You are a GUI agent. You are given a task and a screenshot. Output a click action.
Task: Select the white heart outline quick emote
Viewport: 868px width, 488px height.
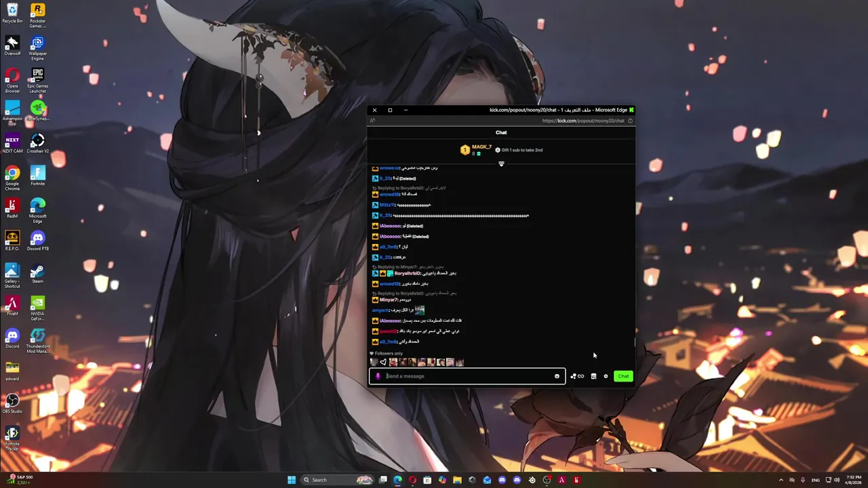[x=383, y=363]
